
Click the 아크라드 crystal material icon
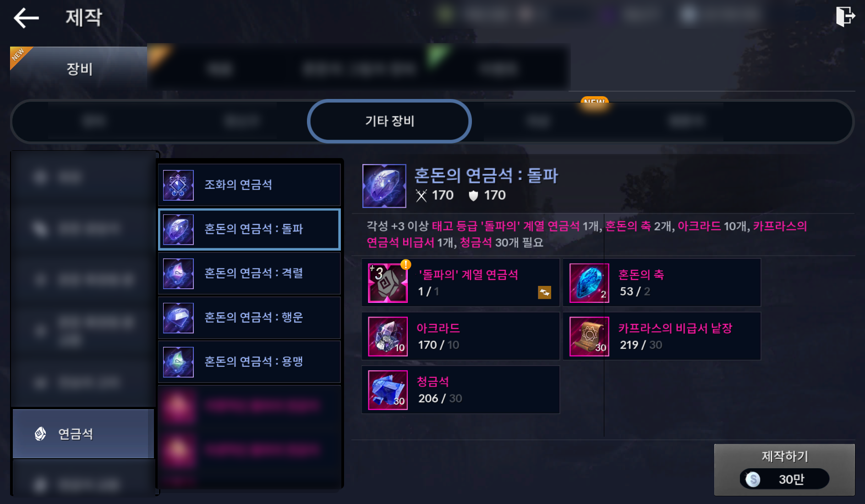(388, 336)
